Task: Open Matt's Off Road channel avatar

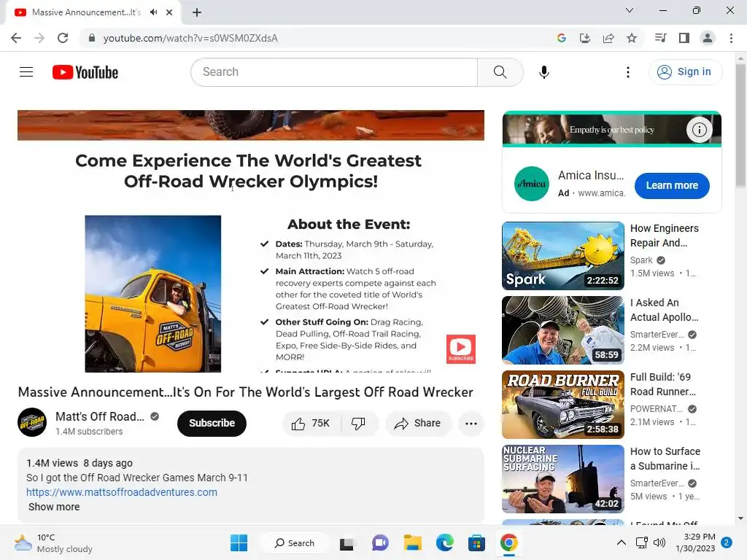Action: tap(32, 422)
